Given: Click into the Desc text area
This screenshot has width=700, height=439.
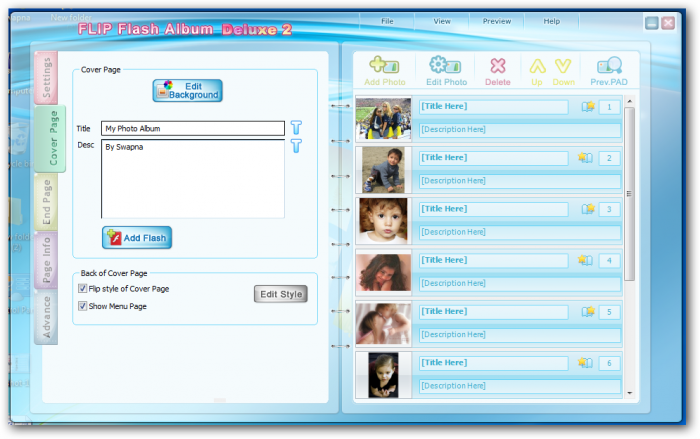Looking at the screenshot, I should 193,179.
